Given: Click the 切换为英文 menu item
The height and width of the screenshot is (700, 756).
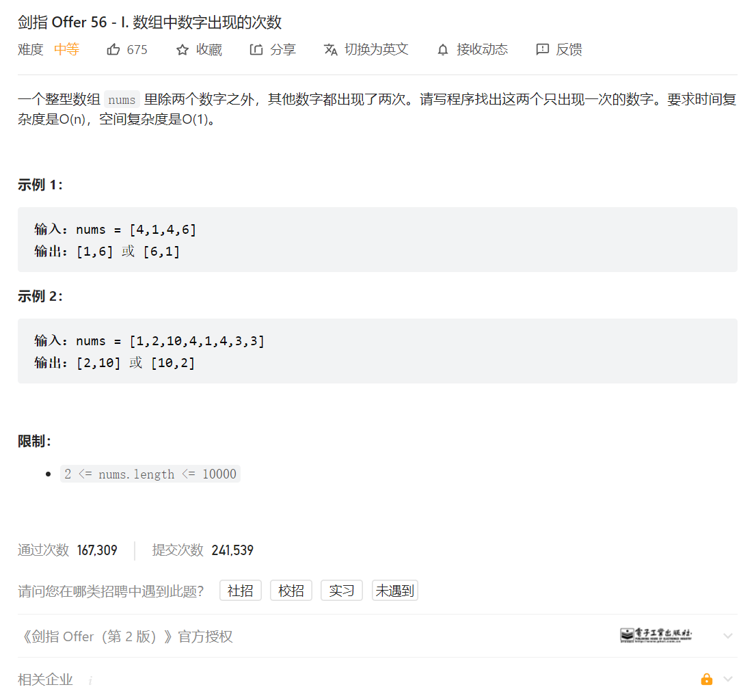Looking at the screenshot, I should click(375, 49).
